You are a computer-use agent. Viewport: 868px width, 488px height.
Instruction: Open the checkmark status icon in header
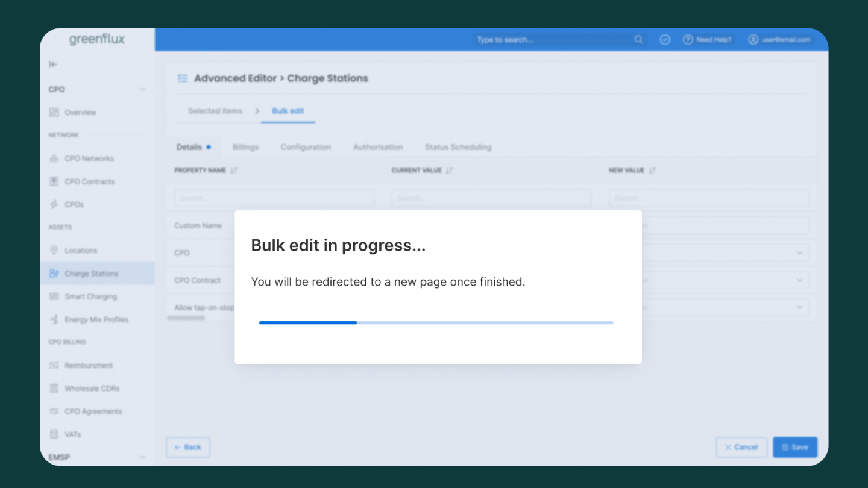click(665, 40)
